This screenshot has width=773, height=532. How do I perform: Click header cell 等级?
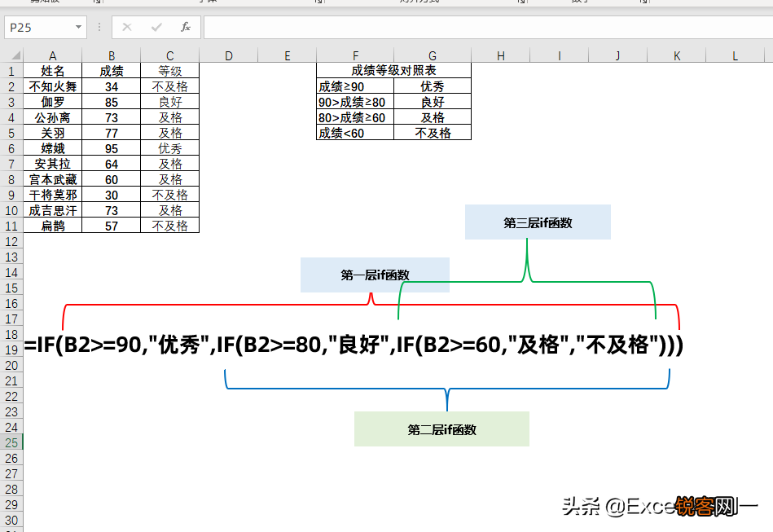170,71
